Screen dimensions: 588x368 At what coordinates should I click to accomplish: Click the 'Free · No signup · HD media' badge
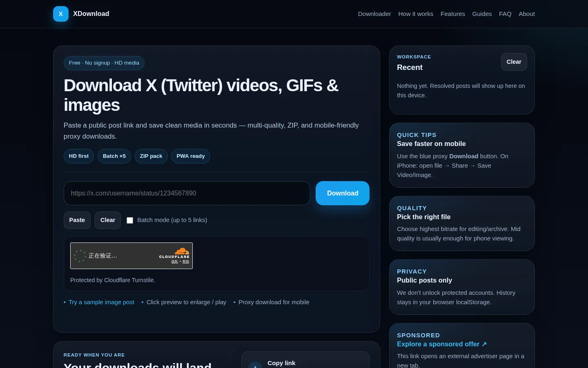click(104, 63)
